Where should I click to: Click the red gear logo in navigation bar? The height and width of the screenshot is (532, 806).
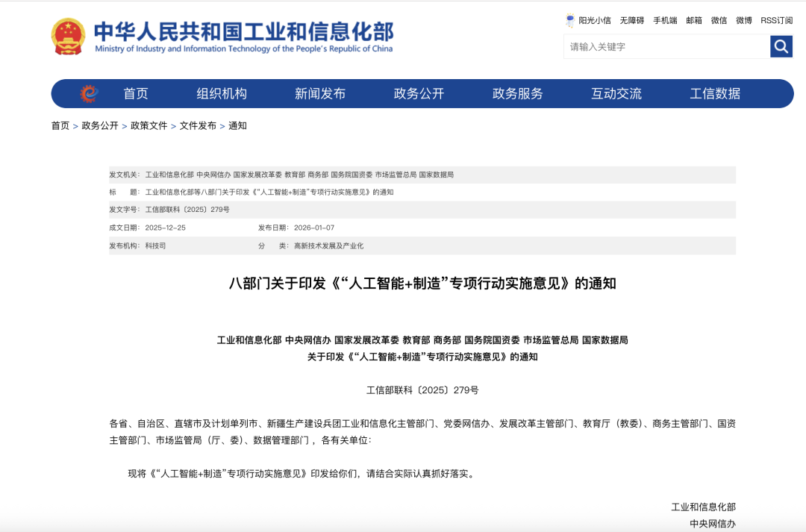89,93
